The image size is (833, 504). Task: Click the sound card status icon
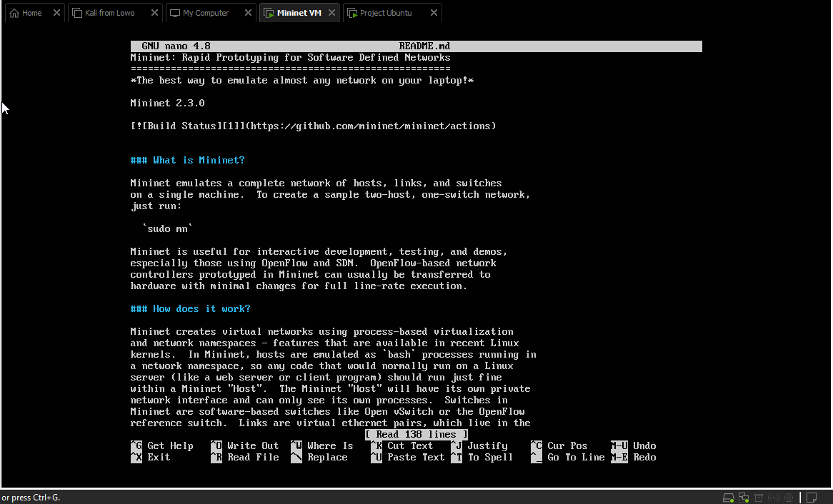[x=774, y=498]
